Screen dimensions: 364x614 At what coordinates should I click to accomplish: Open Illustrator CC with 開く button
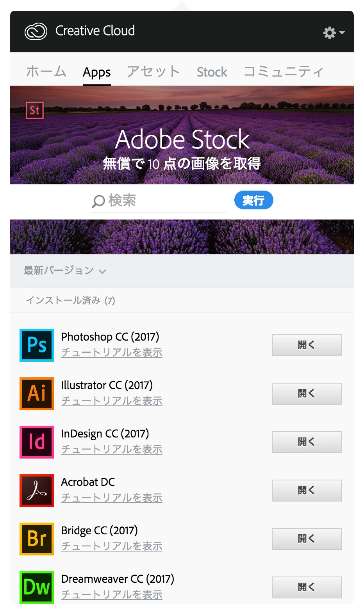pyautogui.click(x=307, y=394)
